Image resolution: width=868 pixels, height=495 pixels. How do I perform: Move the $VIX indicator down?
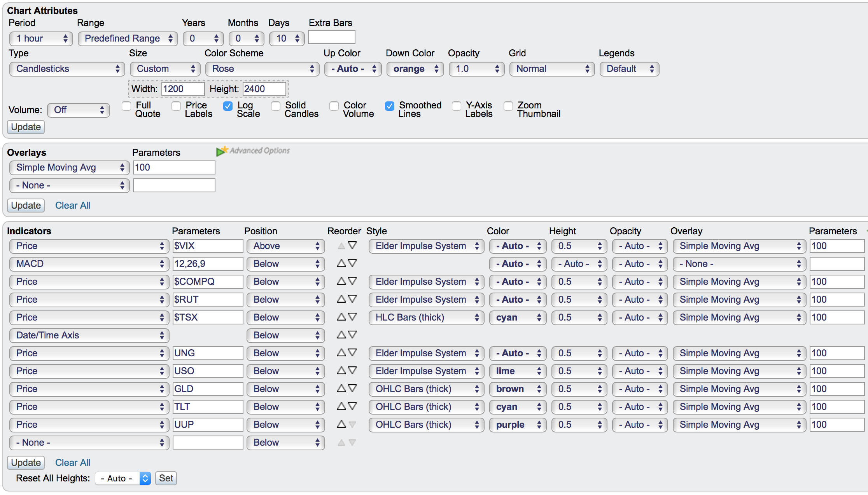point(352,246)
